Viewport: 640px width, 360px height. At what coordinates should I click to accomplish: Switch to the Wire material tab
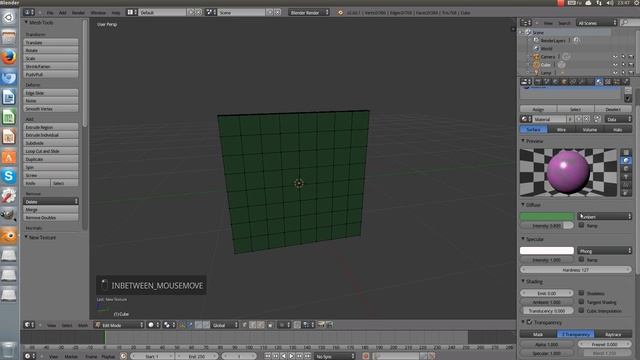click(x=561, y=129)
